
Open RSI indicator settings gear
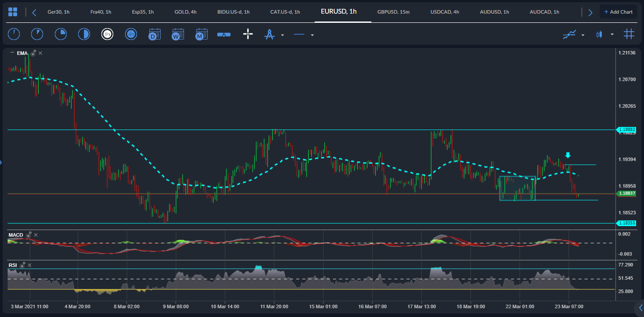22,265
